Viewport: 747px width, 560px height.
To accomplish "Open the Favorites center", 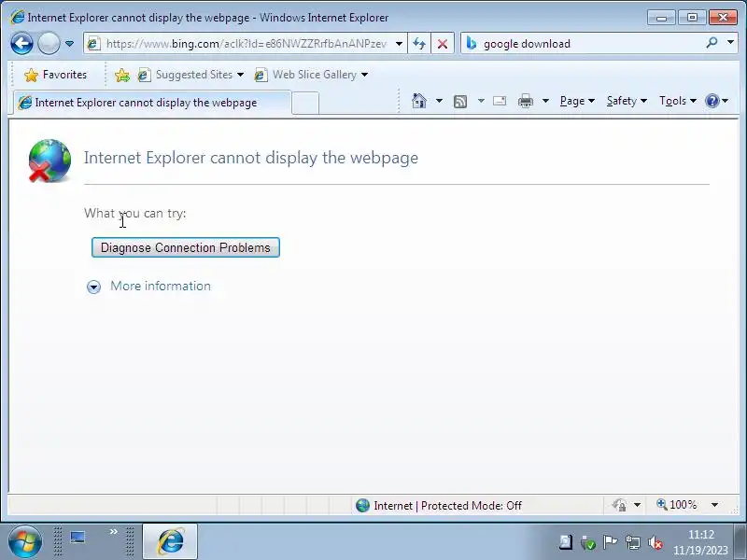I will [56, 75].
